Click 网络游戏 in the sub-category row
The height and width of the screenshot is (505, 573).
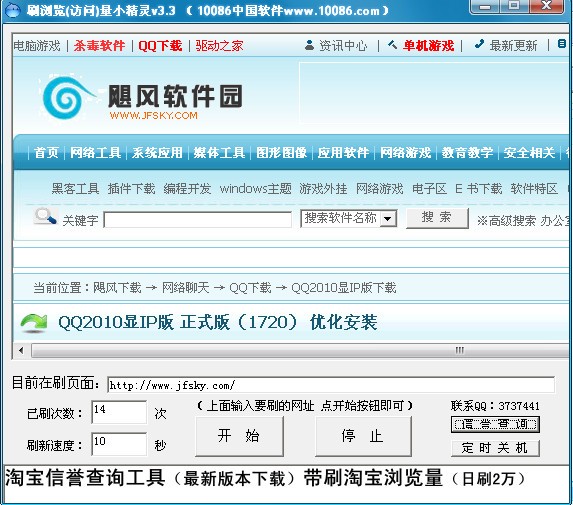[x=380, y=189]
